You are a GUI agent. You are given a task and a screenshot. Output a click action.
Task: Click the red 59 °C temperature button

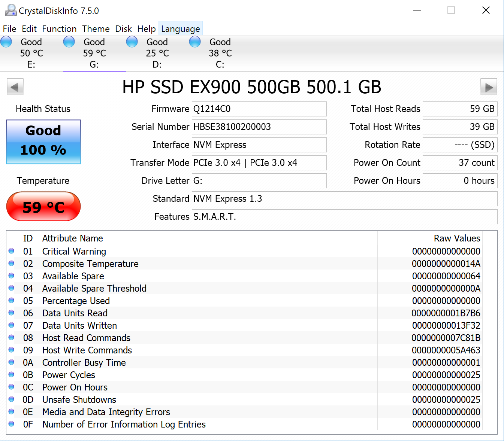43,207
